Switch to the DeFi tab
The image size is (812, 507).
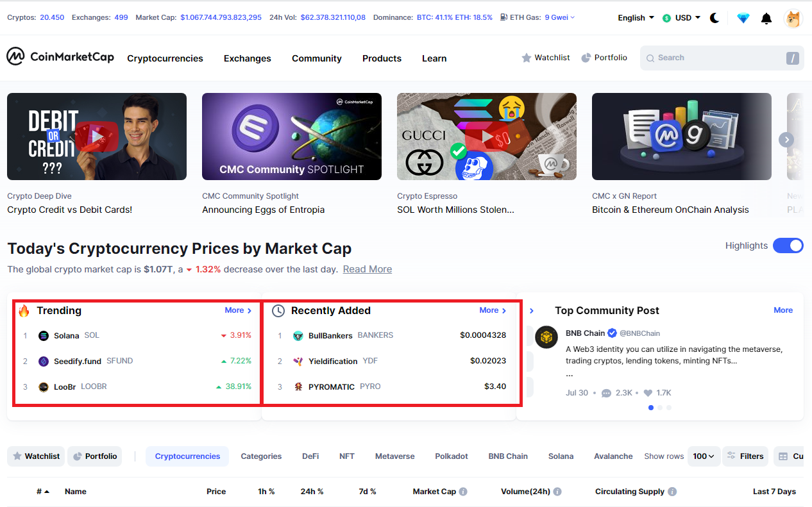click(x=310, y=456)
